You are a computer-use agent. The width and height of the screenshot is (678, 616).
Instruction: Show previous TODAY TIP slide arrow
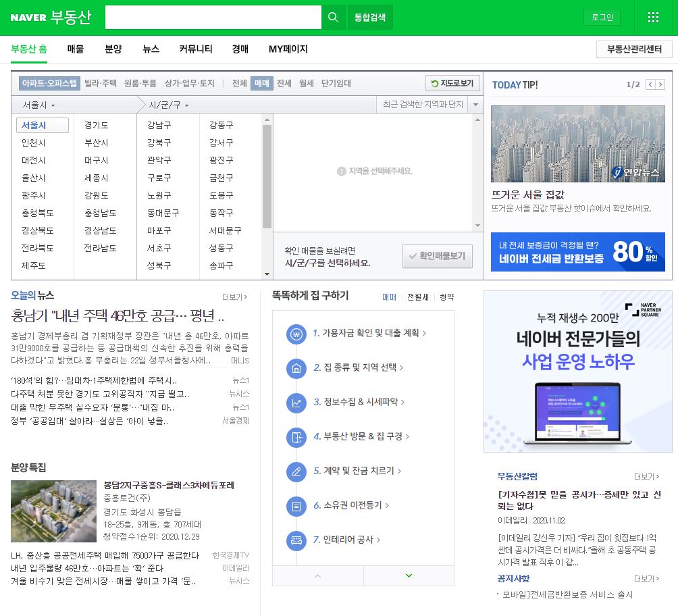click(x=650, y=84)
